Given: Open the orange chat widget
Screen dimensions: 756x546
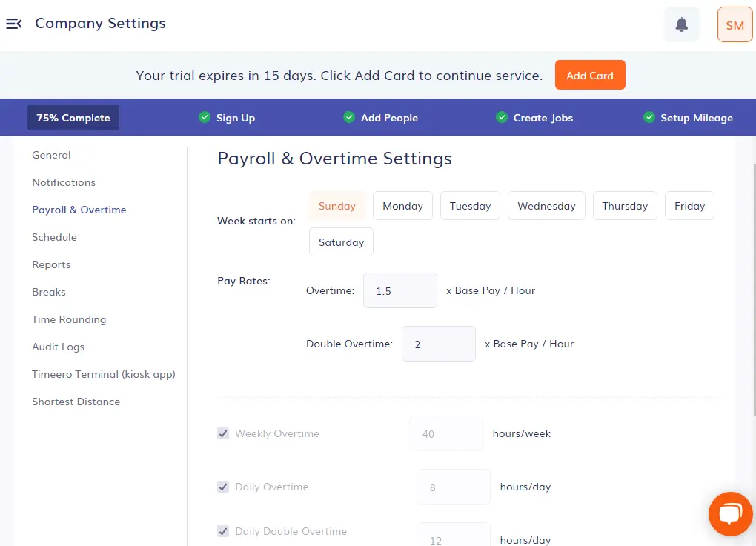Looking at the screenshot, I should coord(730,513).
